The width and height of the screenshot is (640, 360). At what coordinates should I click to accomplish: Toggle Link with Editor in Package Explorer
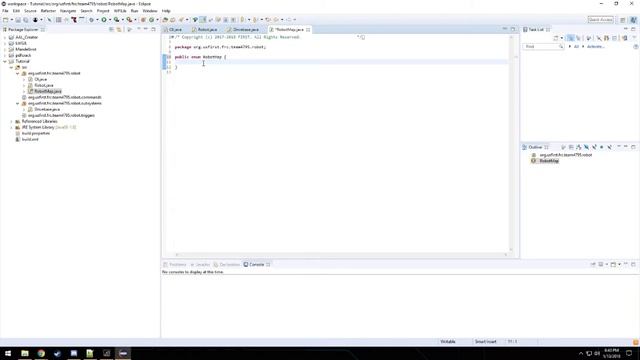(x=119, y=29)
